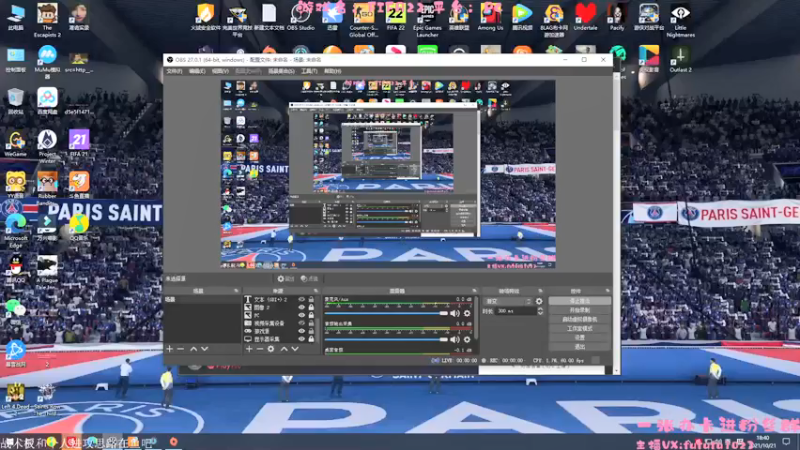Open Undertale desktop icon

pos(585,17)
